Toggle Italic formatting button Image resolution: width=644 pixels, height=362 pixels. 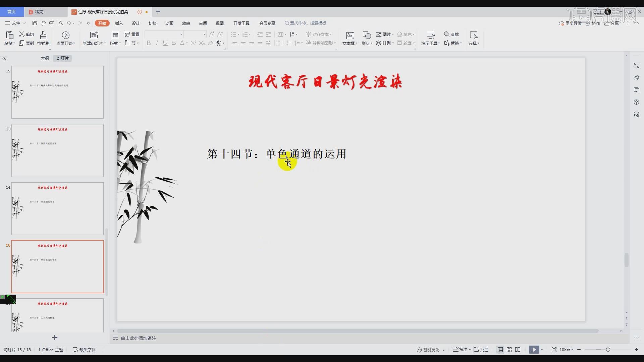(x=157, y=43)
